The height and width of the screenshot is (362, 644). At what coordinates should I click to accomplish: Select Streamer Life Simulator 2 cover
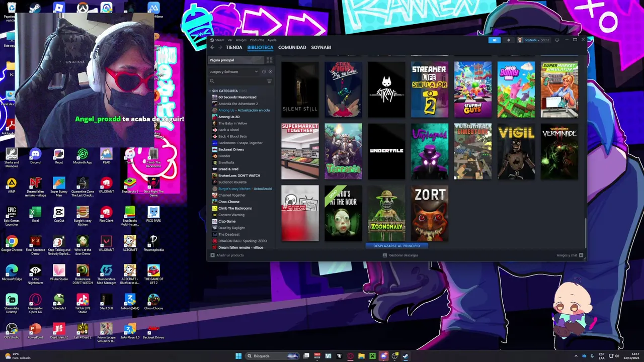(430, 89)
